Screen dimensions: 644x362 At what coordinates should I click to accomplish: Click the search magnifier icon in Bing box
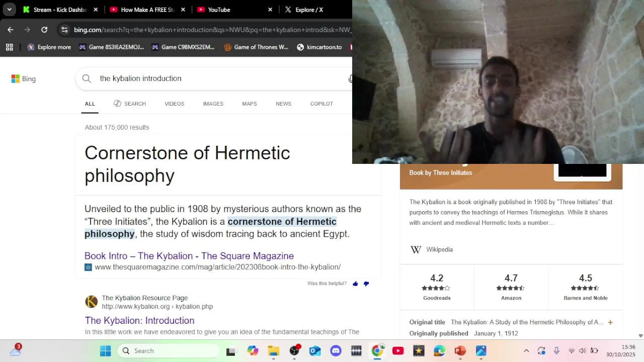click(x=87, y=78)
